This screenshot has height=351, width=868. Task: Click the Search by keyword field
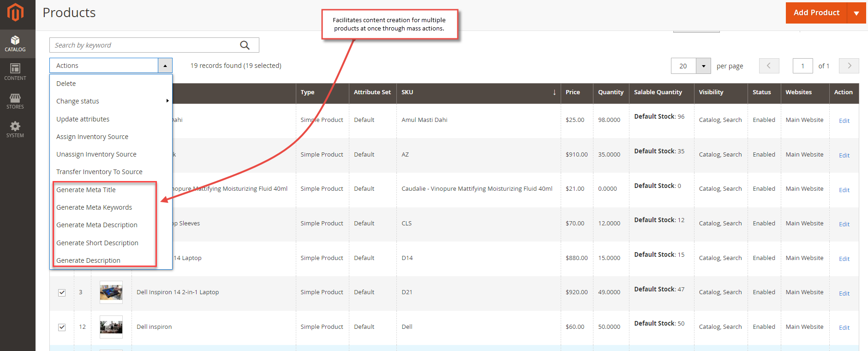click(x=143, y=45)
